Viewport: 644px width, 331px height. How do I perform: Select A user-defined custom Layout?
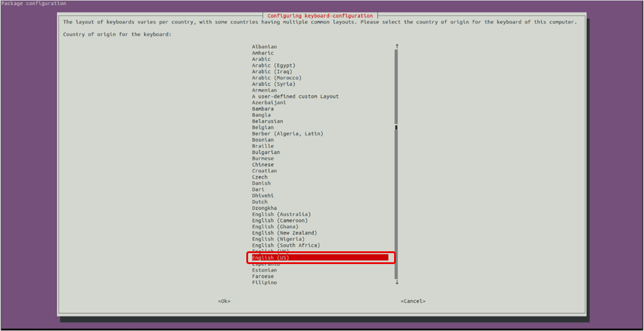pos(295,97)
